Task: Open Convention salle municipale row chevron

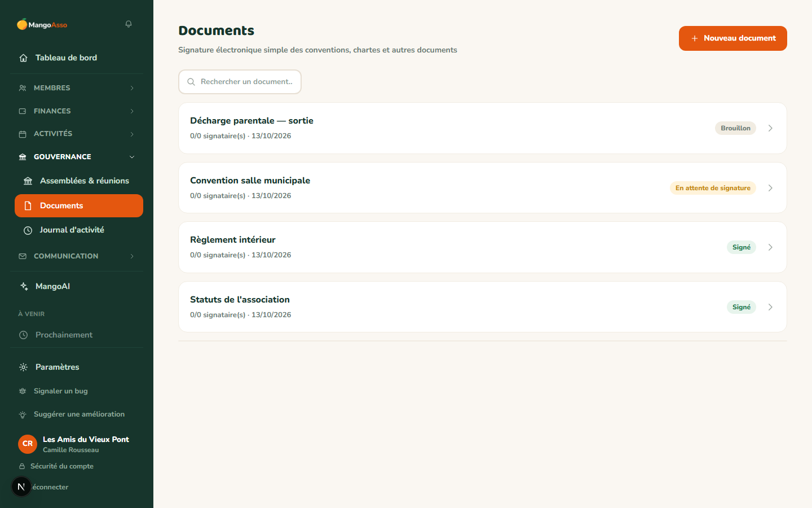Action: 770,188
